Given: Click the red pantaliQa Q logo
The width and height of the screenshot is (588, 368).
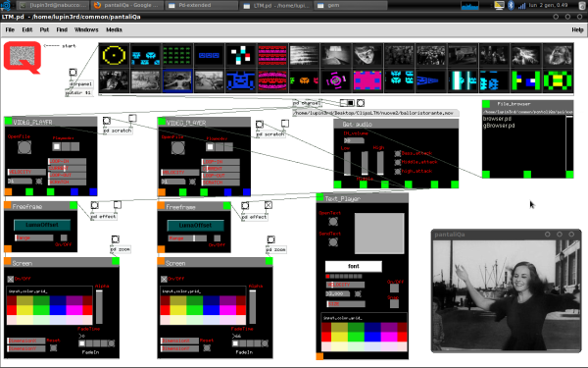Looking at the screenshot, I should tap(23, 58).
